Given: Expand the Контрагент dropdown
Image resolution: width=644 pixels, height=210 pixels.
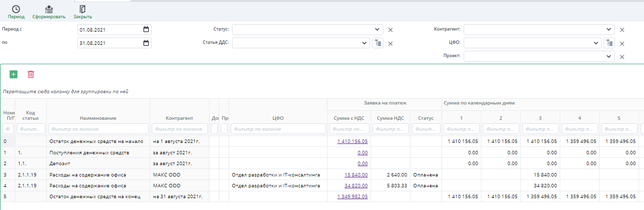Looking at the screenshot, I should point(609,30).
